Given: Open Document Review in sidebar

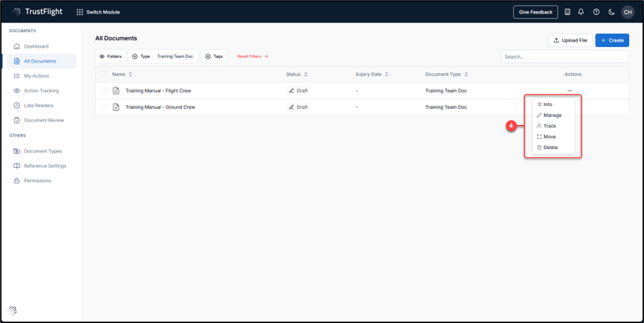Looking at the screenshot, I should [44, 120].
